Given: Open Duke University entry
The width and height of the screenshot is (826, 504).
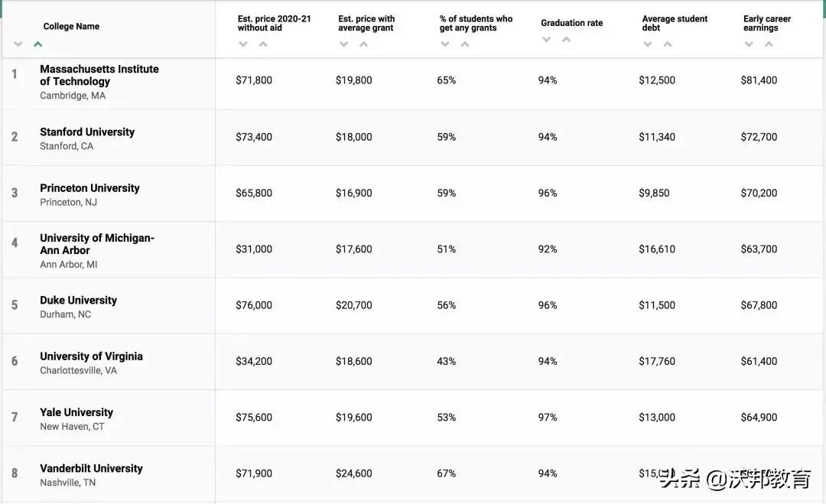Looking at the screenshot, I should (x=78, y=301).
